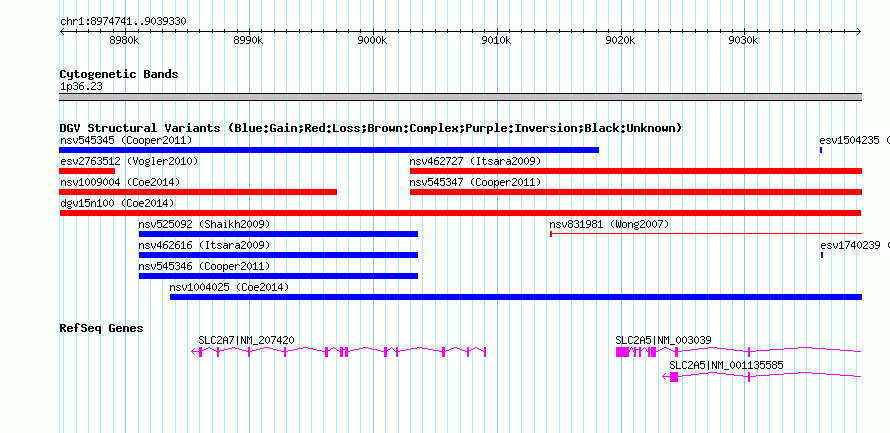This screenshot has height=433, width=890.
Task: Open the nsv545345 (Cooper2011) label
Action: [x=126, y=140]
